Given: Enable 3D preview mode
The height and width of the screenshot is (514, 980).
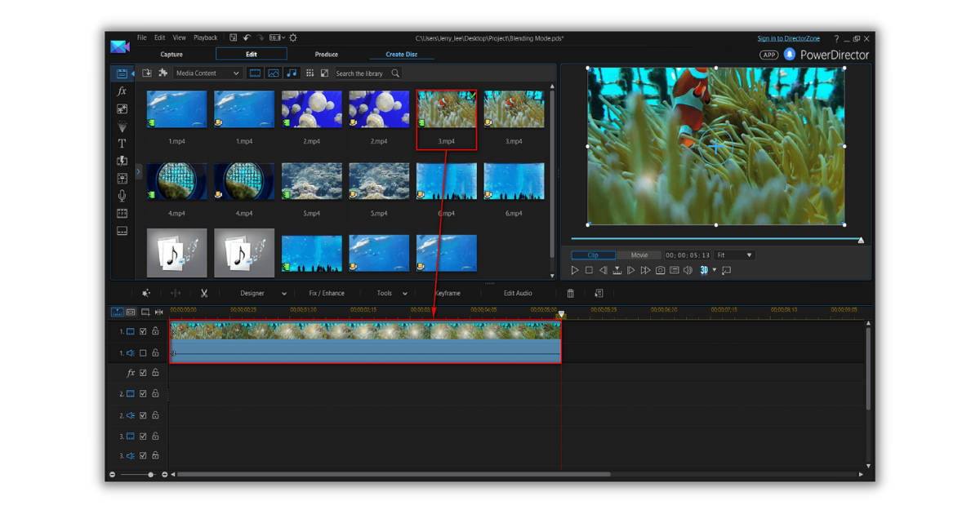Looking at the screenshot, I should (x=704, y=270).
